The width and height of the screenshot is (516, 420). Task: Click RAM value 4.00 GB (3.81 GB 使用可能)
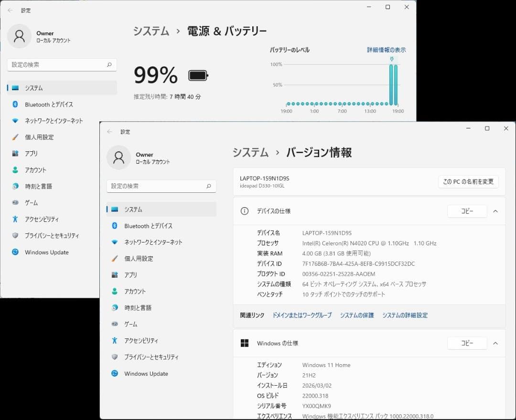(336, 253)
